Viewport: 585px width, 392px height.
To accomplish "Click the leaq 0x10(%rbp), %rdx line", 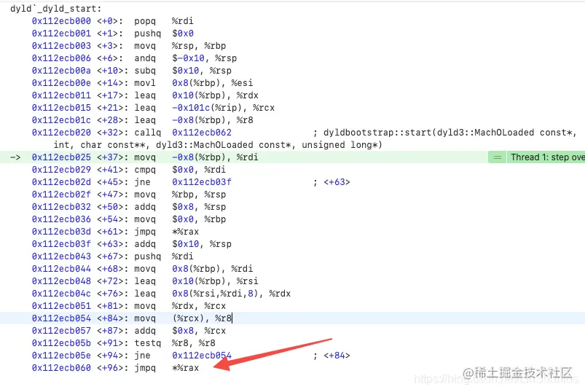I will coord(145,95).
